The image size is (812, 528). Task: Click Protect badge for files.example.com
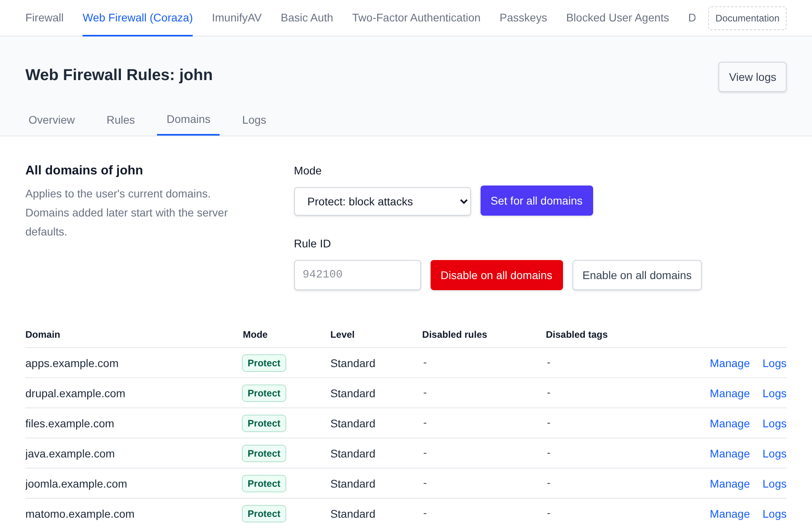pyautogui.click(x=264, y=423)
